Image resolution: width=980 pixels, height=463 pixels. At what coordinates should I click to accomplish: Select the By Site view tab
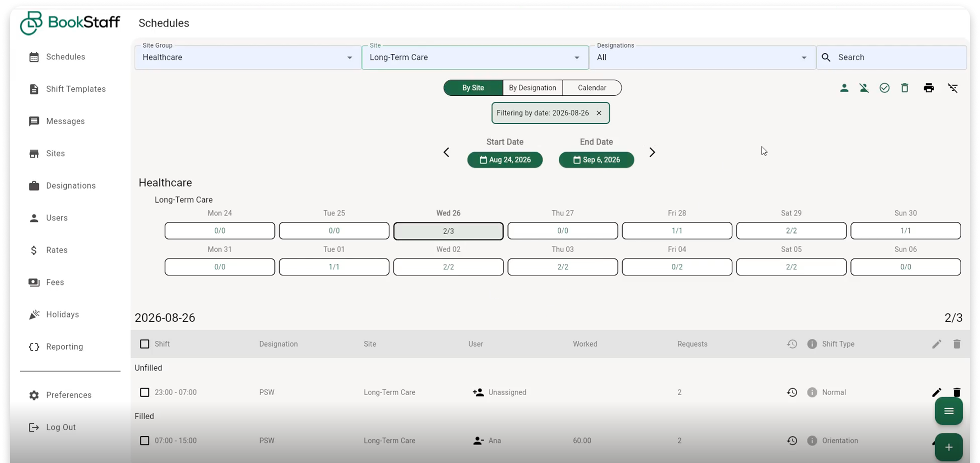tap(473, 88)
